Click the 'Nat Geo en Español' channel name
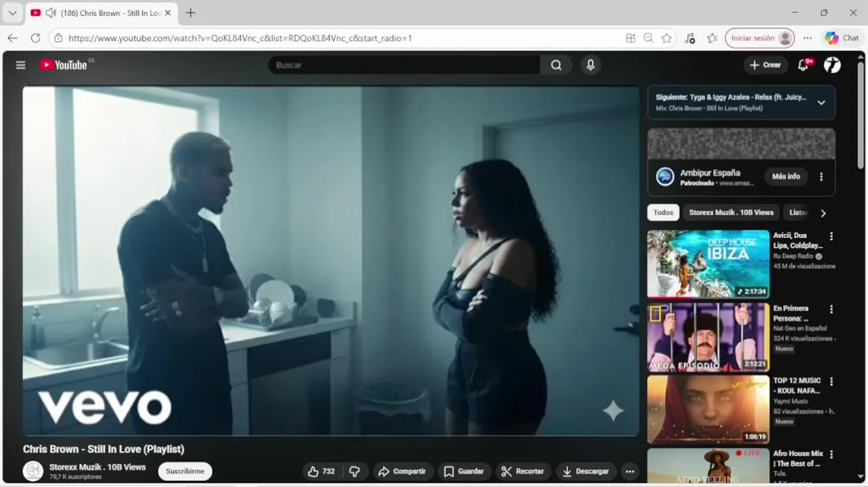The width and height of the screenshot is (868, 487). pos(800,329)
